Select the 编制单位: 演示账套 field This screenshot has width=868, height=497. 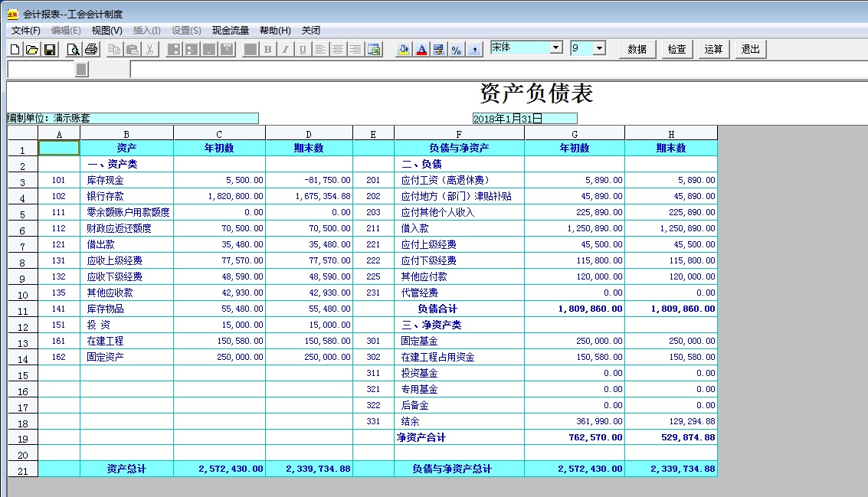click(x=133, y=119)
